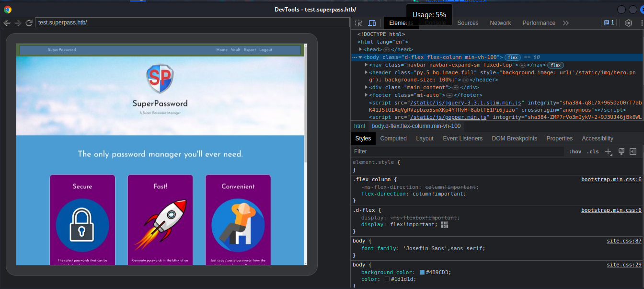This screenshot has width=644, height=289.
Task: Toggle the device toolbar icon
Action: point(372,23)
